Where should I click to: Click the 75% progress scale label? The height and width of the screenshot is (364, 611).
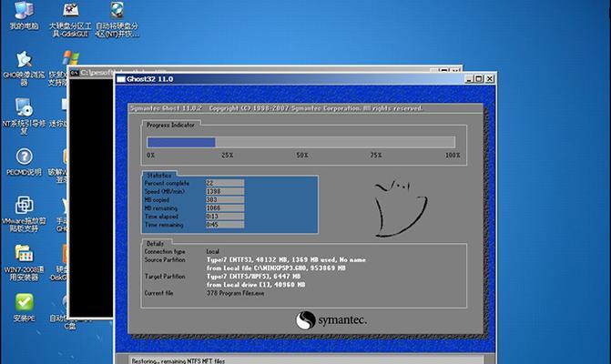(x=376, y=155)
